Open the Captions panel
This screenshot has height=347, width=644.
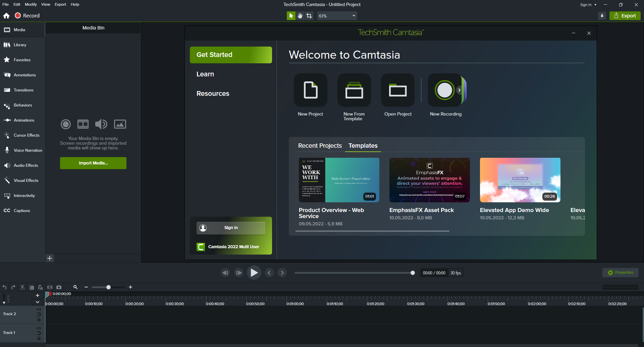point(22,211)
